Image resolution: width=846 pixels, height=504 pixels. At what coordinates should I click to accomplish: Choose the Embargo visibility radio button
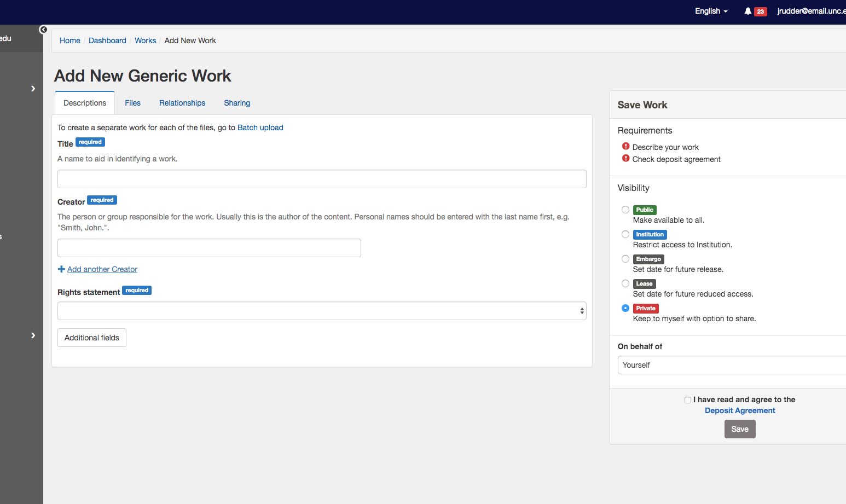[x=625, y=259]
